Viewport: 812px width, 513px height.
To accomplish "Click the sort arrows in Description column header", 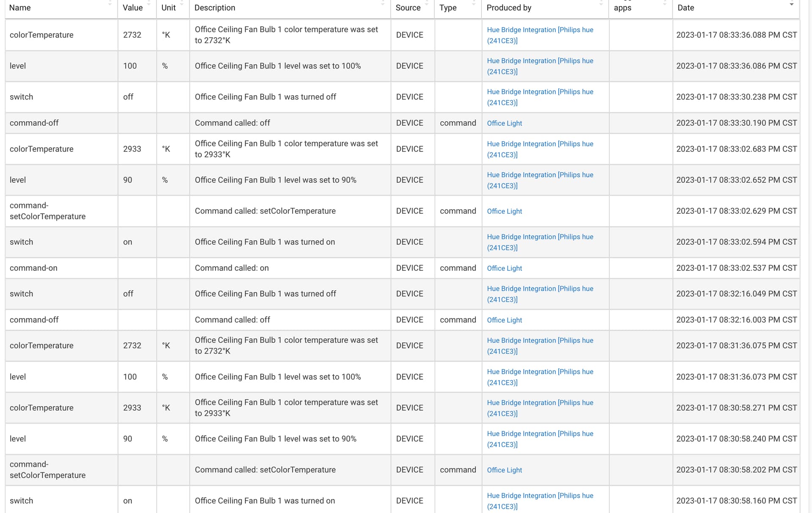I will click(383, 3).
